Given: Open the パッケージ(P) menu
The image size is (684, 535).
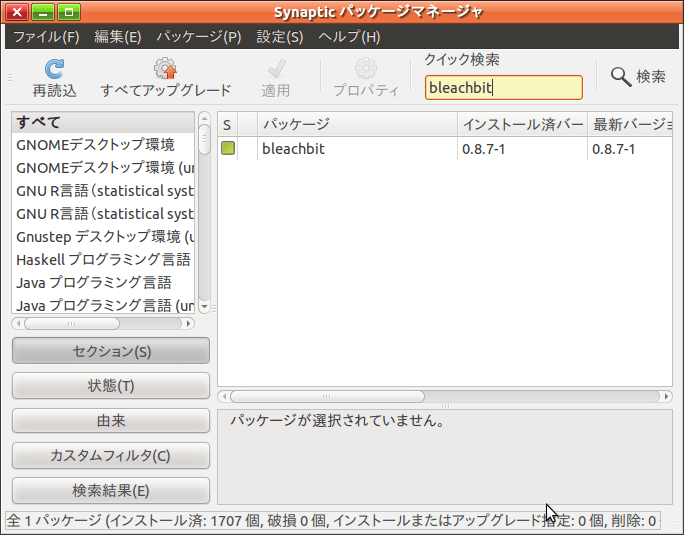Looking at the screenshot, I should pyautogui.click(x=199, y=37).
